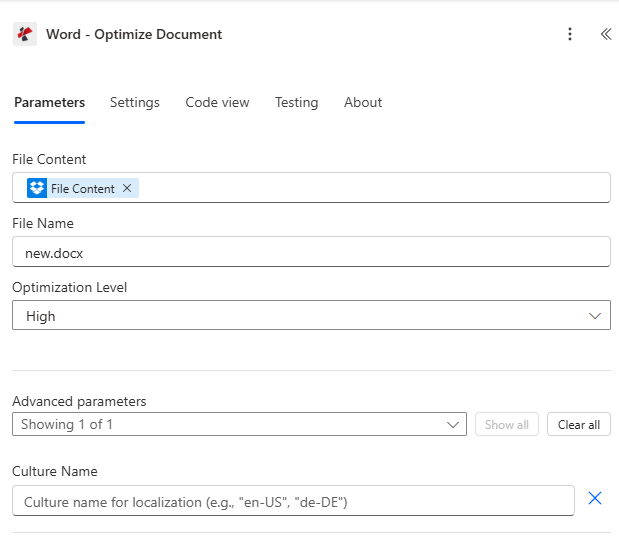This screenshot has width=619, height=536.
Task: Click the Optimization Level label
Action: [69, 287]
